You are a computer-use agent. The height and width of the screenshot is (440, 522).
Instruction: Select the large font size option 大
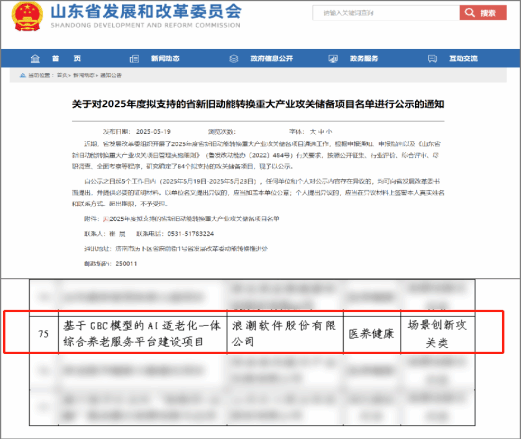click(x=313, y=132)
